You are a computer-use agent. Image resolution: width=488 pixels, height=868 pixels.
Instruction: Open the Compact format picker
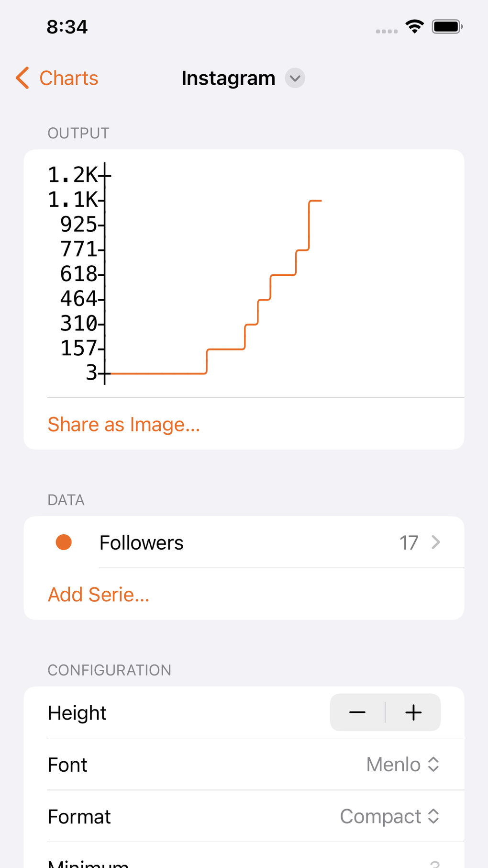[381, 816]
